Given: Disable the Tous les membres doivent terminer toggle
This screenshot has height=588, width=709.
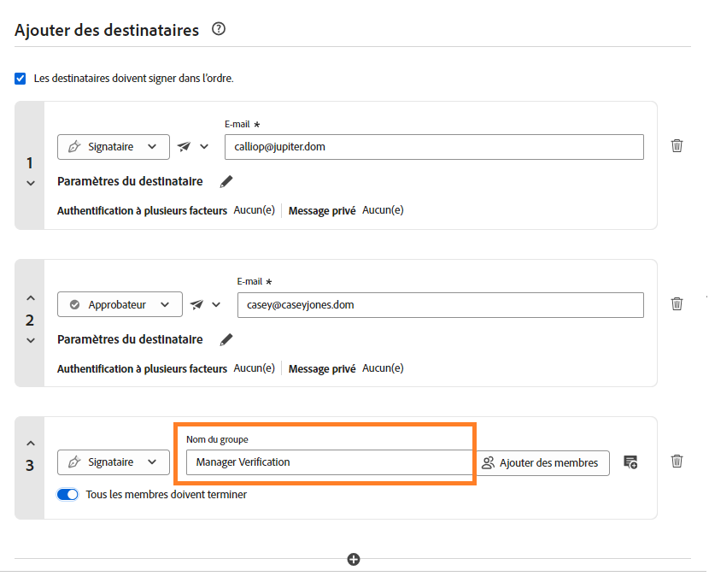Looking at the screenshot, I should 67,494.
